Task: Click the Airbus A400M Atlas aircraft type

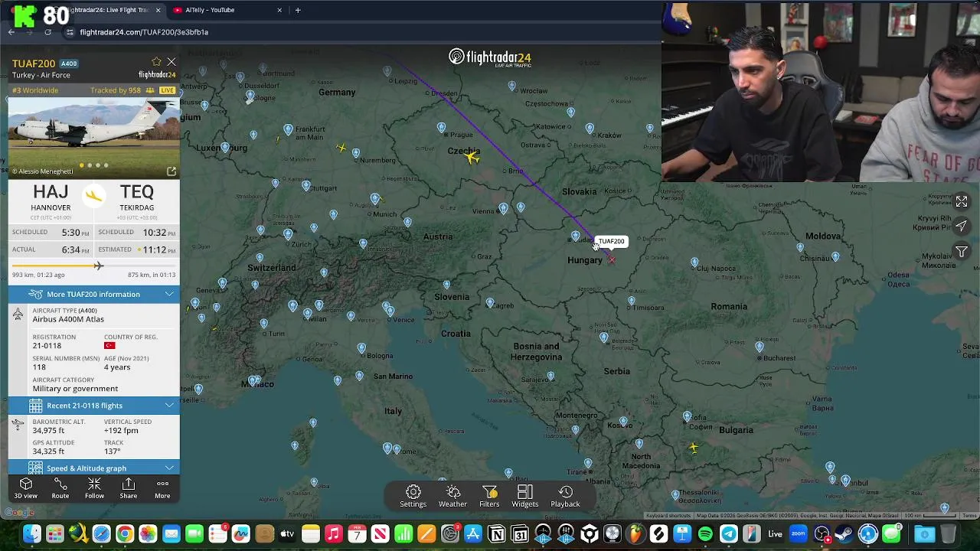Action: click(68, 319)
